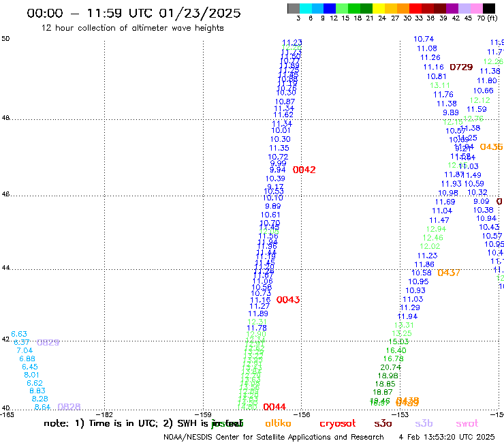Screen dimensions: 504x443
Task: Click the light blue value 7.04
Action: (x=25, y=350)
